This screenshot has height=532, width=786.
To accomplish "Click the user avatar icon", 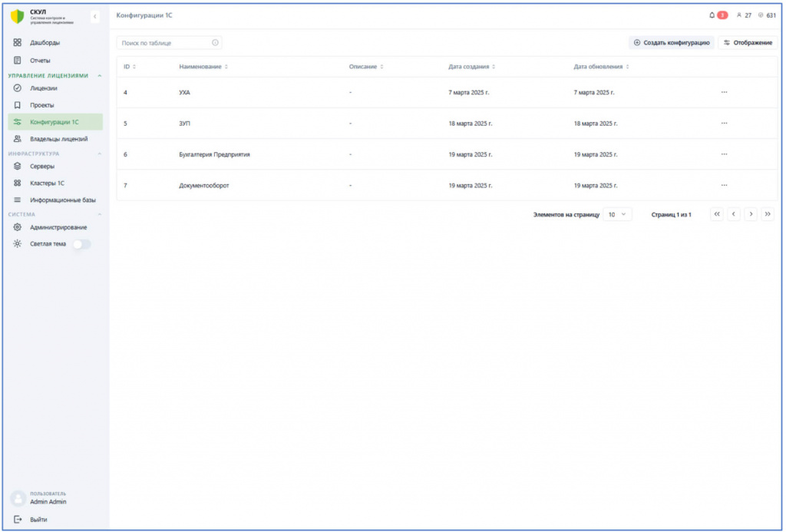I will (x=18, y=498).
